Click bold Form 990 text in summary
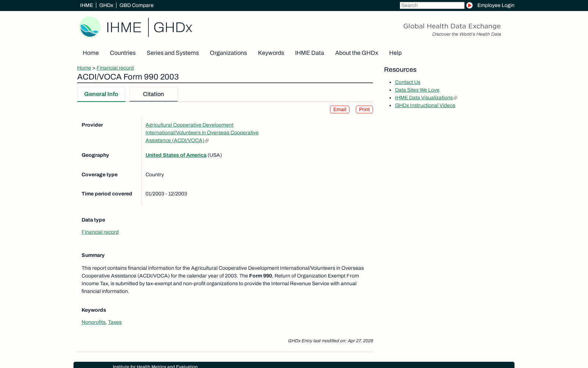Image resolution: width=588 pixels, height=368 pixels. coord(261,276)
